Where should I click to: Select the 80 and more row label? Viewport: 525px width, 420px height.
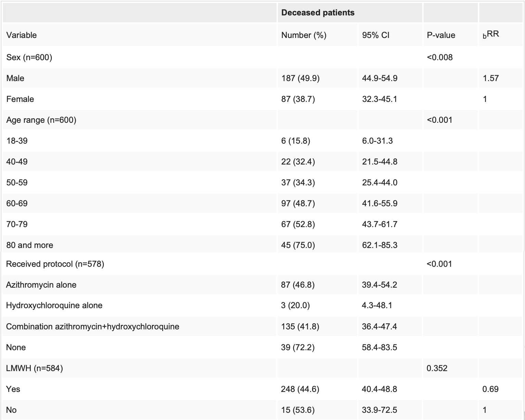29,245
